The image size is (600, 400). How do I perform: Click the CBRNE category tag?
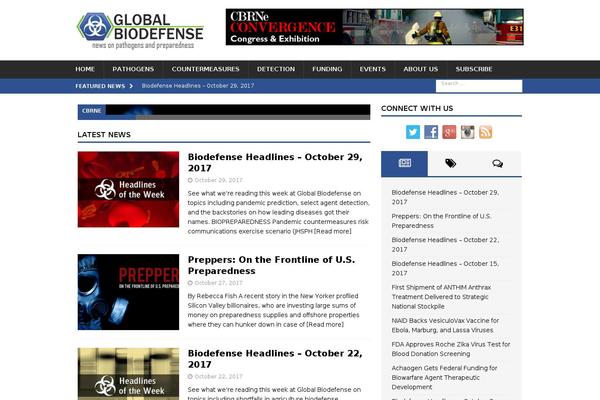click(x=91, y=111)
